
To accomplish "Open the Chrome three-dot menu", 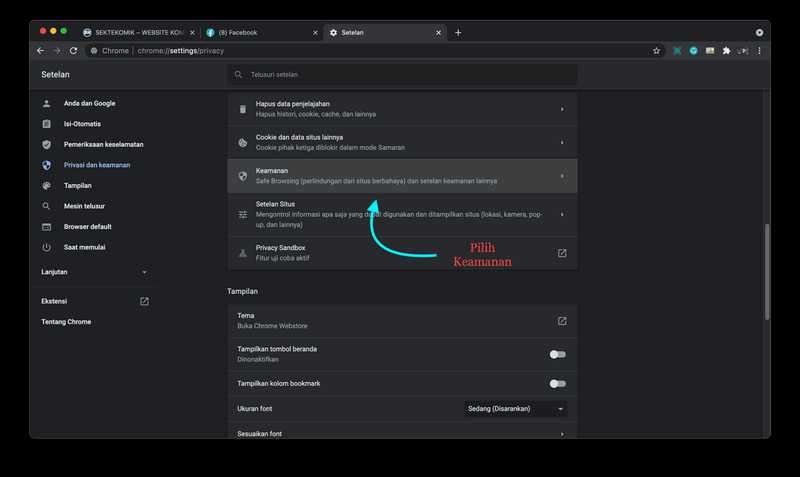I will (x=759, y=50).
